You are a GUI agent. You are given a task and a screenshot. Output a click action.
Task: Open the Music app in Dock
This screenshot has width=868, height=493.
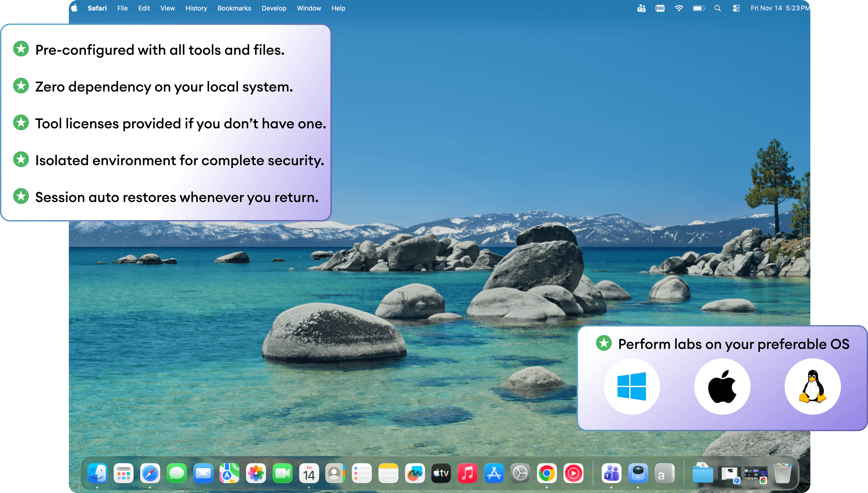(468, 473)
